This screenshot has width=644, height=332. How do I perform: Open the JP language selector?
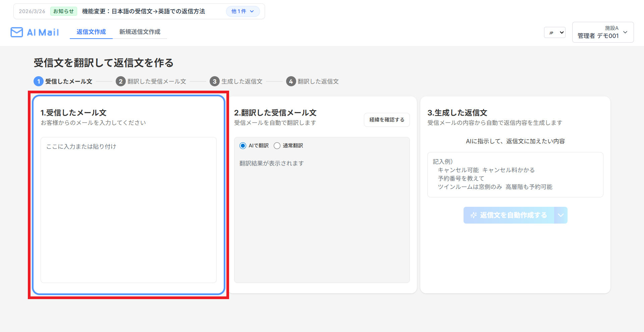(555, 33)
